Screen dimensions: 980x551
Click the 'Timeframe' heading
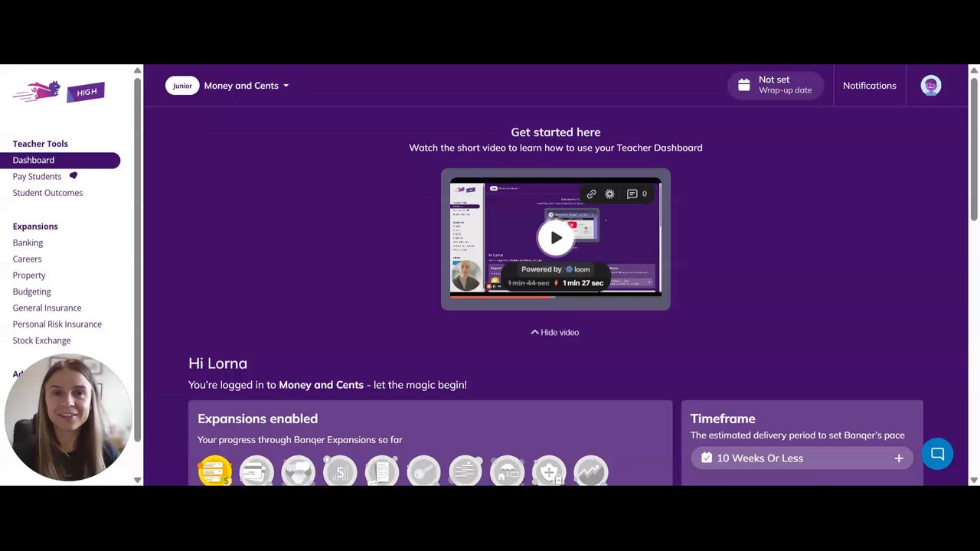coord(723,419)
